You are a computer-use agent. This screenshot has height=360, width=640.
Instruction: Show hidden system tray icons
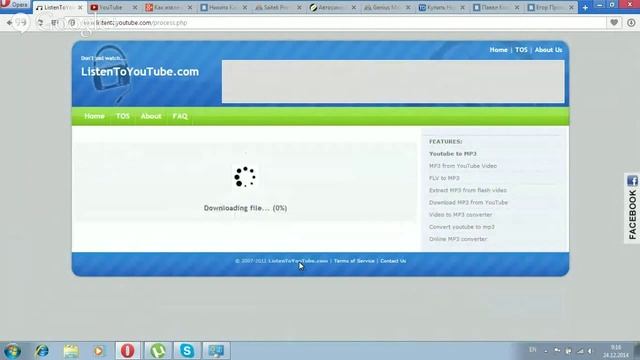coord(546,351)
